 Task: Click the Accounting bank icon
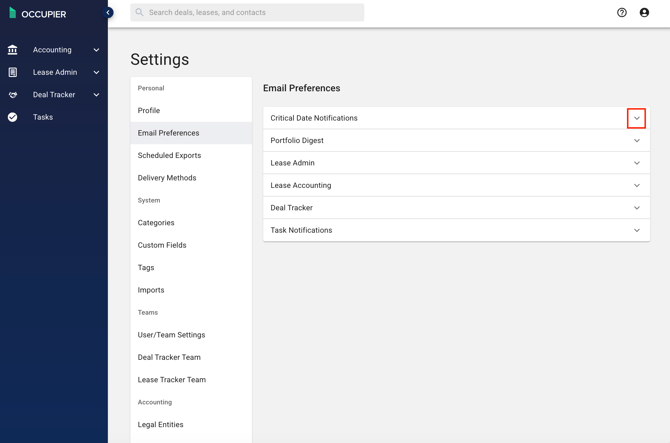coord(12,50)
